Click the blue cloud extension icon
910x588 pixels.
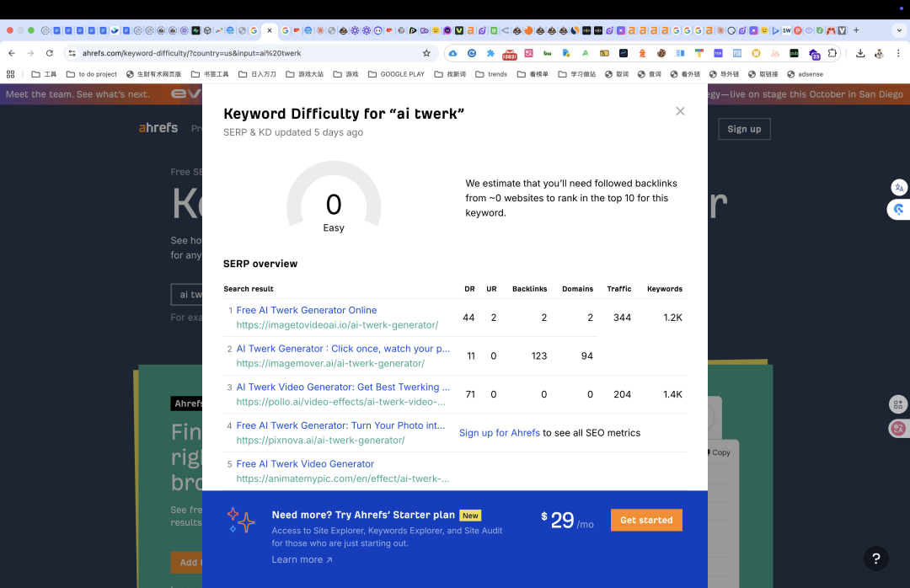tap(452, 53)
